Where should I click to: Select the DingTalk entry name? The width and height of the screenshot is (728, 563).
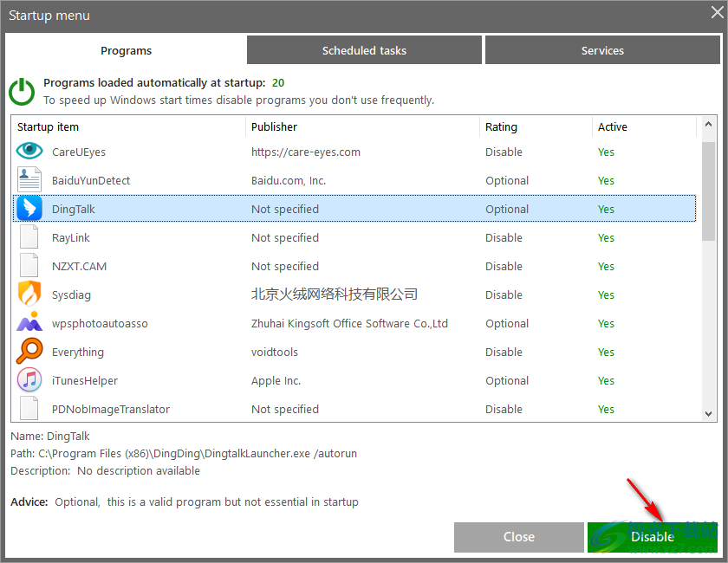(73, 210)
